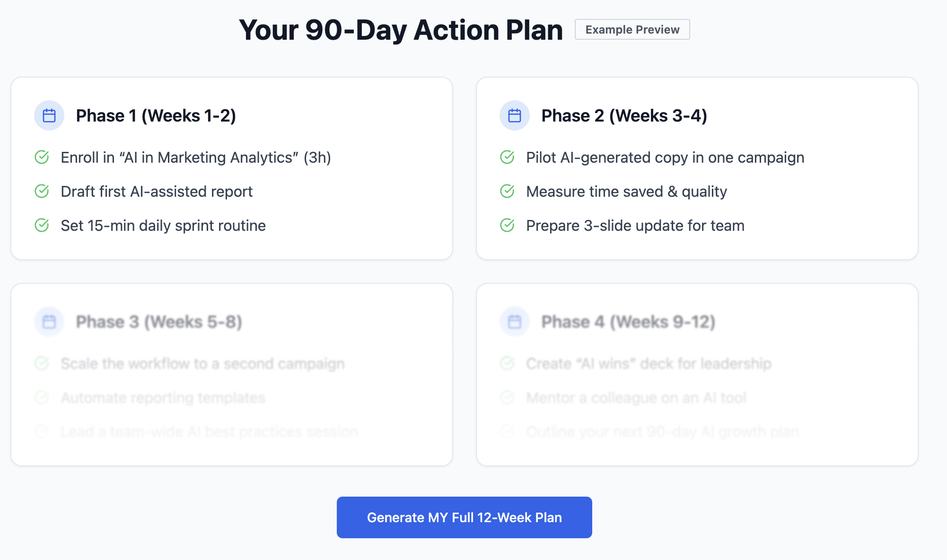Click checkmark beside Create AI wins deck
The height and width of the screenshot is (560, 947).
click(x=508, y=363)
